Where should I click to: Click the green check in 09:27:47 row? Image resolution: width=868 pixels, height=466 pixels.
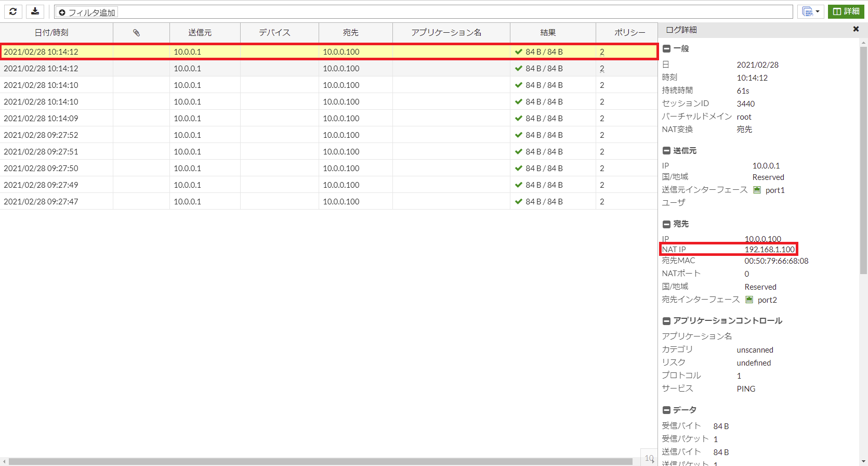pyautogui.click(x=518, y=201)
